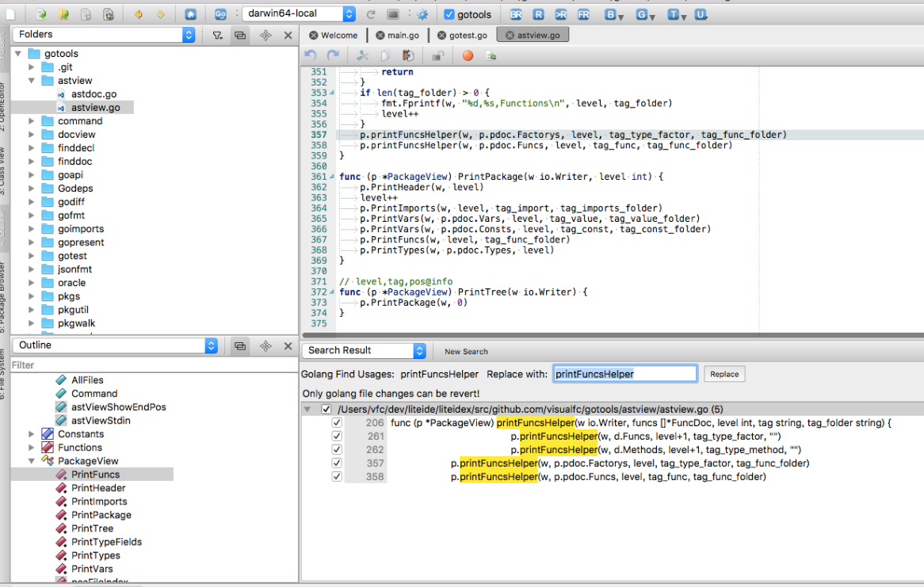Click the reload environment icon
Viewport: 924px width, 587px height.
pyautogui.click(x=371, y=14)
